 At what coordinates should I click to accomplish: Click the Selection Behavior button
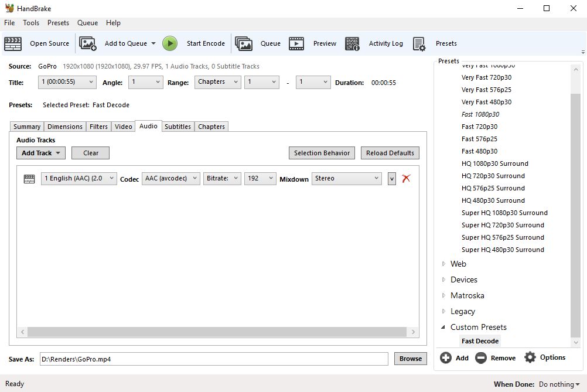point(322,153)
